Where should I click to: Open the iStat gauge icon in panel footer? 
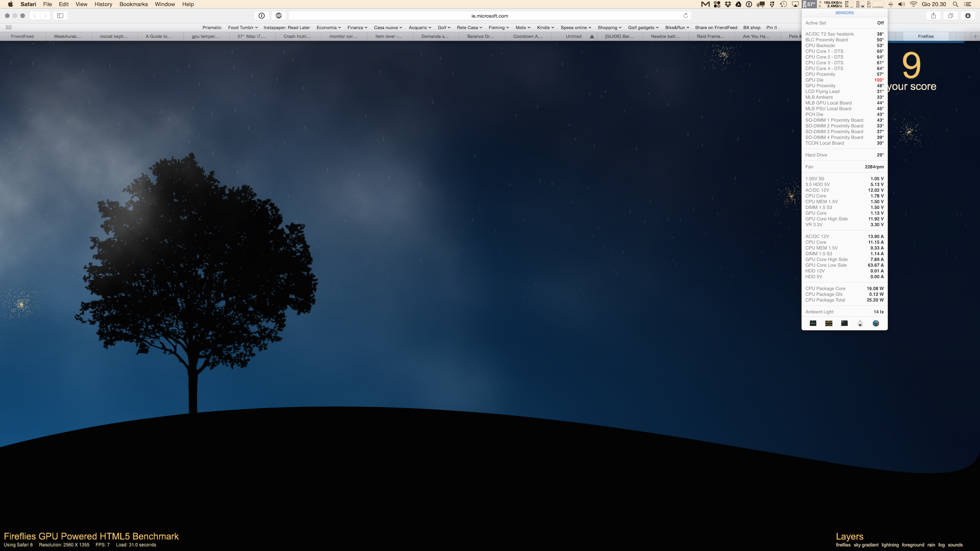pyautogui.click(x=876, y=323)
